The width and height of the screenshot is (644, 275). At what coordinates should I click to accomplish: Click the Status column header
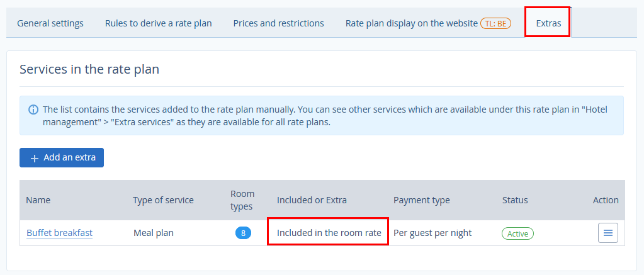point(515,200)
